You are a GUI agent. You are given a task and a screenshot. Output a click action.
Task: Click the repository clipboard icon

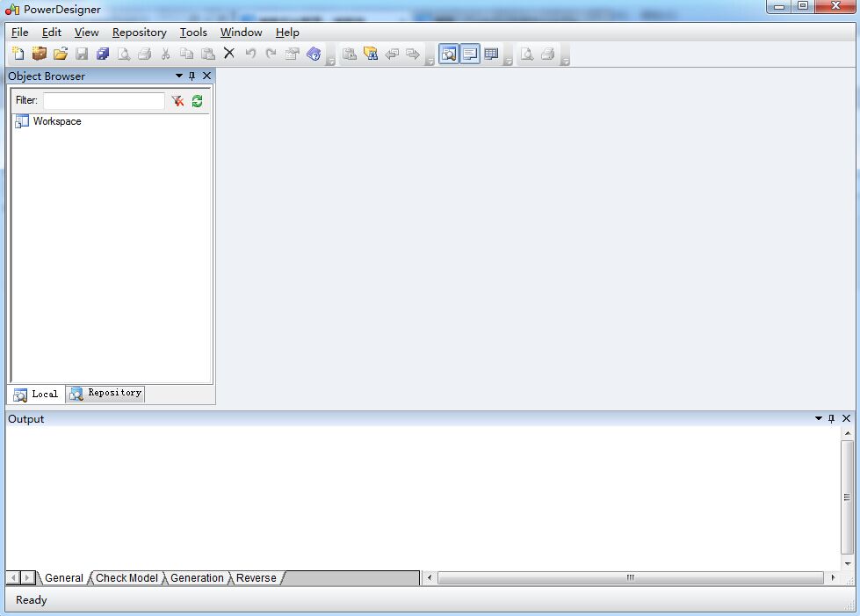350,54
